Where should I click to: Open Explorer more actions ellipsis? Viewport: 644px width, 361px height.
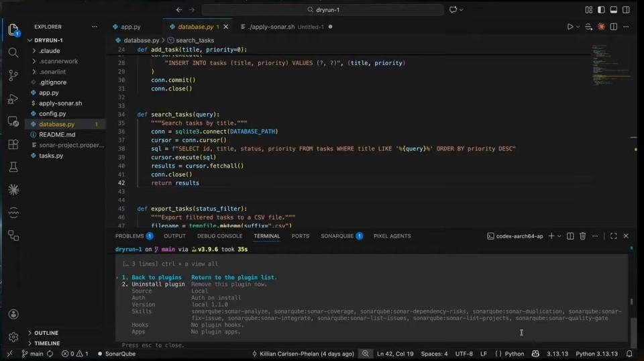tap(95, 27)
